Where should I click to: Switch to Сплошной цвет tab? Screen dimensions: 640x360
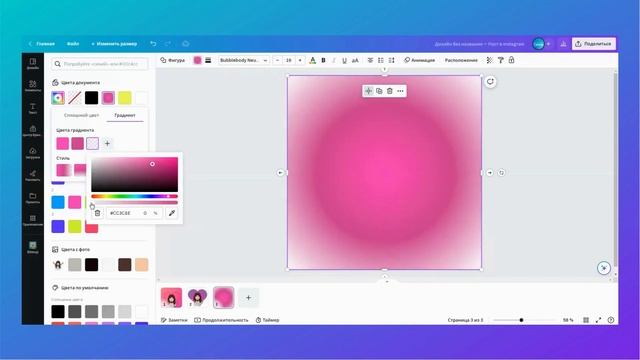(82, 115)
